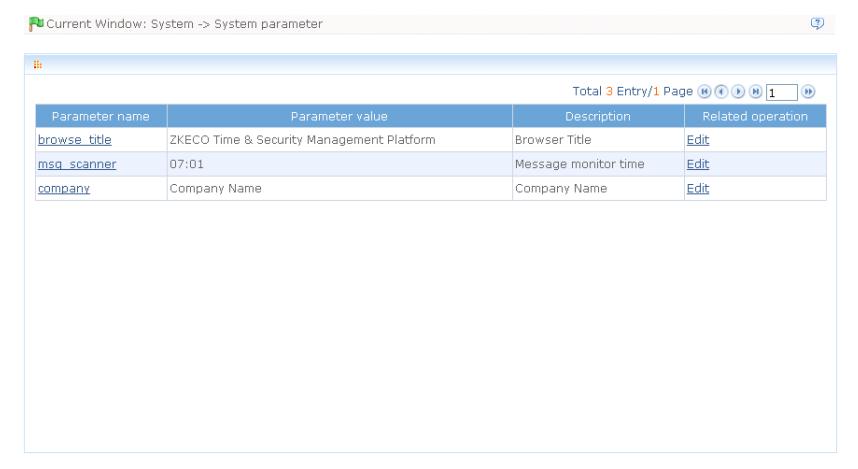Click the Related operation column header
This screenshot has width=858, height=469.
tap(755, 116)
